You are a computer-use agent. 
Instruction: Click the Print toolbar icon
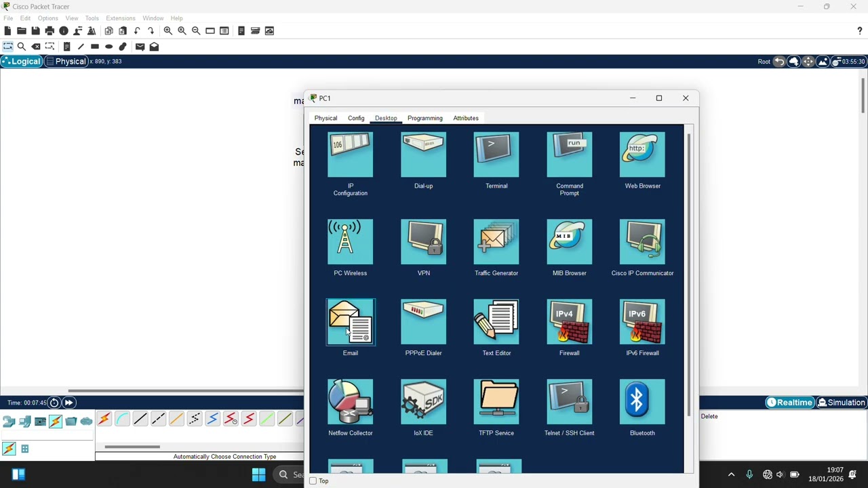tap(50, 30)
